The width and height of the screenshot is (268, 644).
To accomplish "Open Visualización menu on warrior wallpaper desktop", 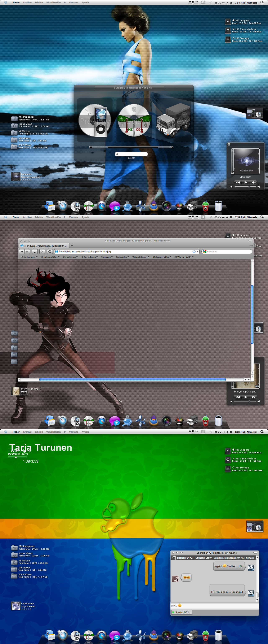I will coord(53,217).
